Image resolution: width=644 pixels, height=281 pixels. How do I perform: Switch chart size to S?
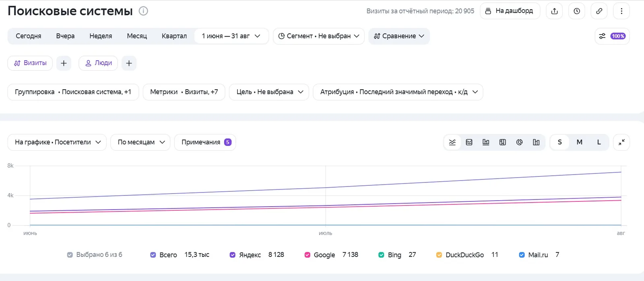click(x=559, y=142)
